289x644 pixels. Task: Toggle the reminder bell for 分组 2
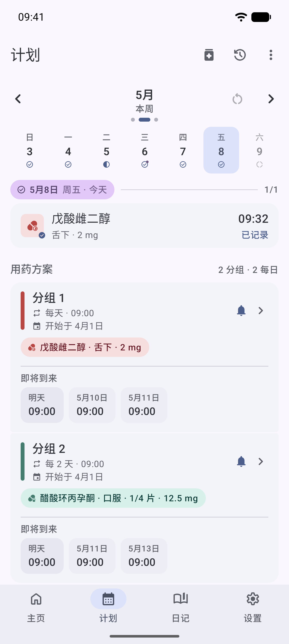pos(241,461)
